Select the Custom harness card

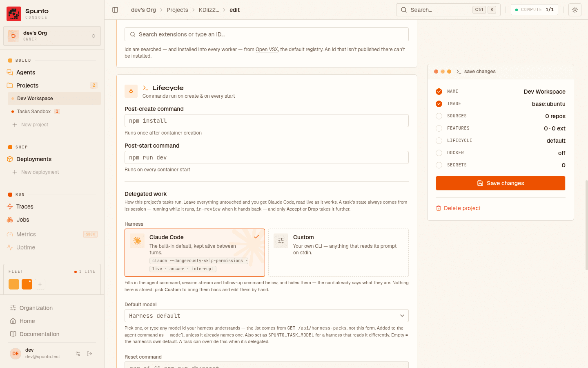coord(339,253)
